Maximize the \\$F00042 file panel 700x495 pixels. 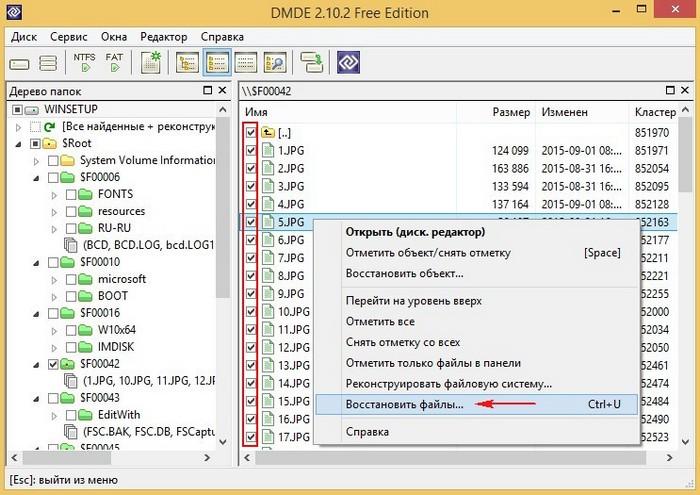coord(670,91)
